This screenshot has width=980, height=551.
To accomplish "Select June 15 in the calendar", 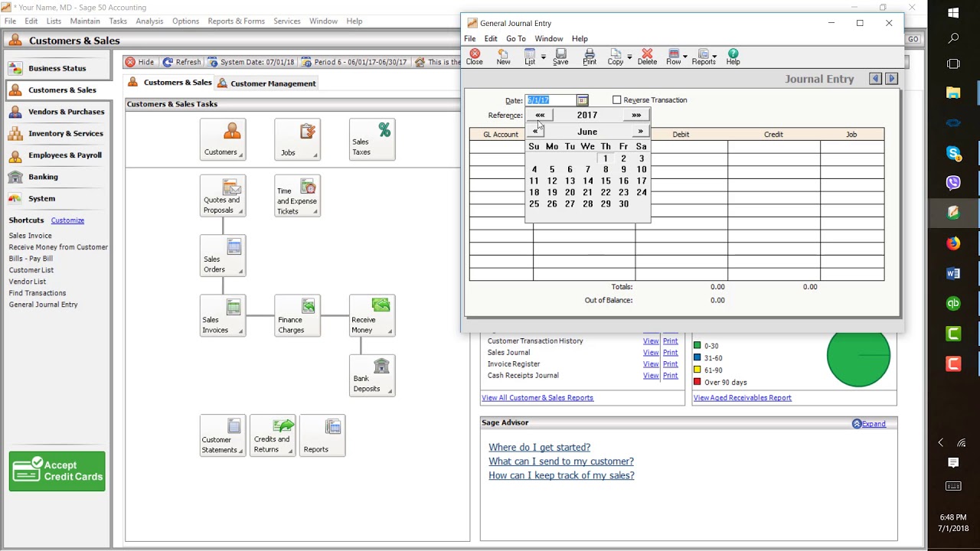I will [606, 181].
